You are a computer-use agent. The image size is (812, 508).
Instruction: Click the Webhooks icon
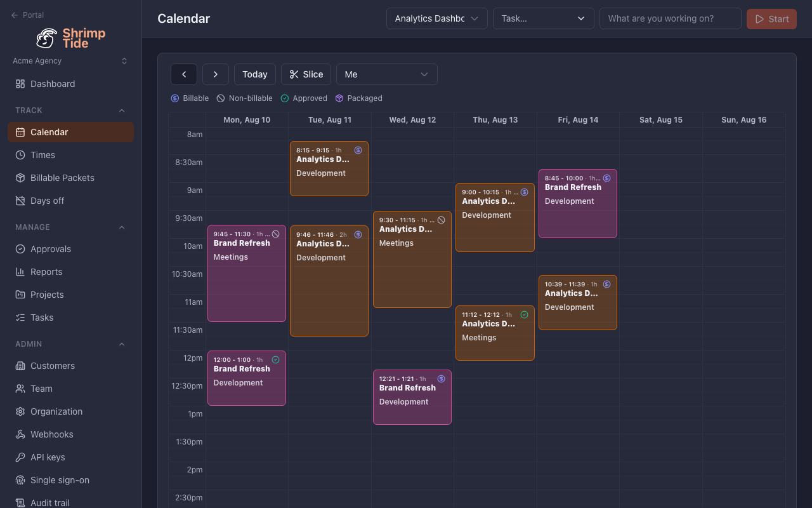(20, 434)
